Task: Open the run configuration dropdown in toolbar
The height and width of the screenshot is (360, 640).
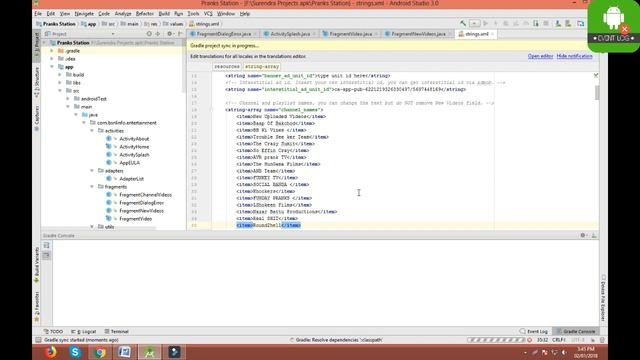Action: [474, 24]
